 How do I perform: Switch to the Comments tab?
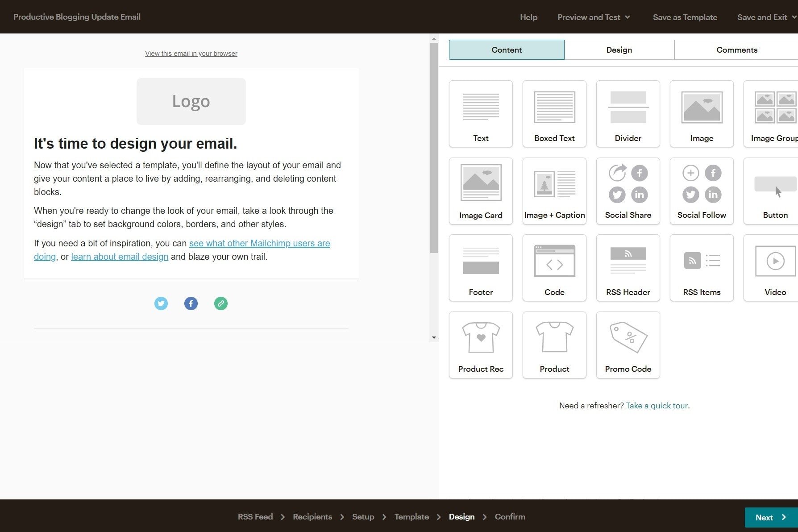point(737,50)
